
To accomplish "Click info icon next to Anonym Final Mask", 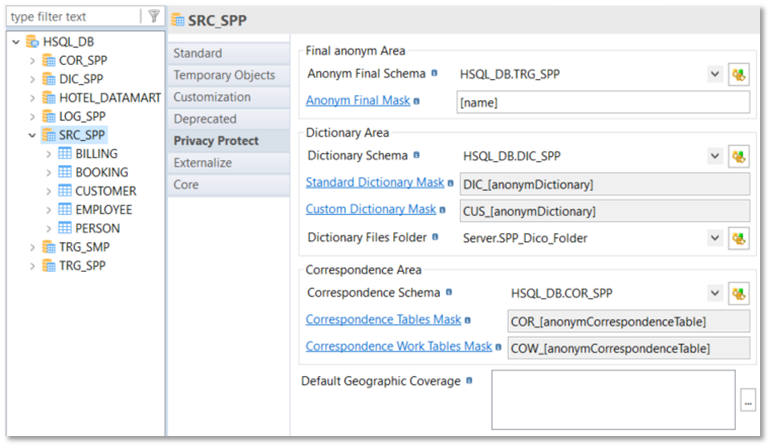I will (x=416, y=101).
